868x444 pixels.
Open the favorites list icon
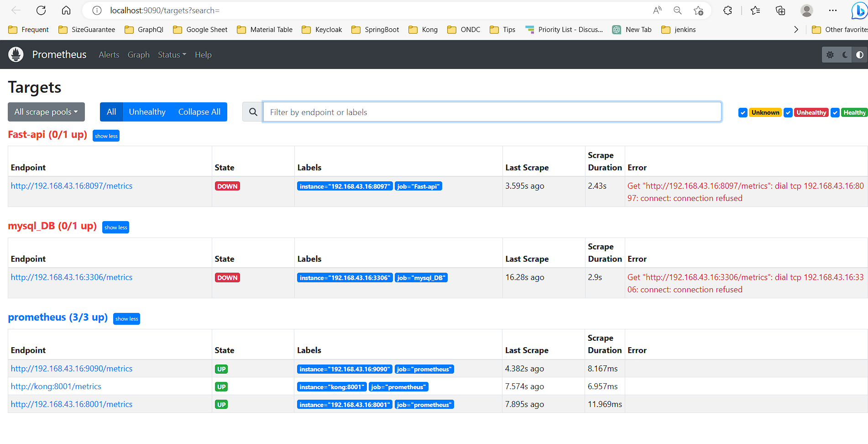pos(755,11)
